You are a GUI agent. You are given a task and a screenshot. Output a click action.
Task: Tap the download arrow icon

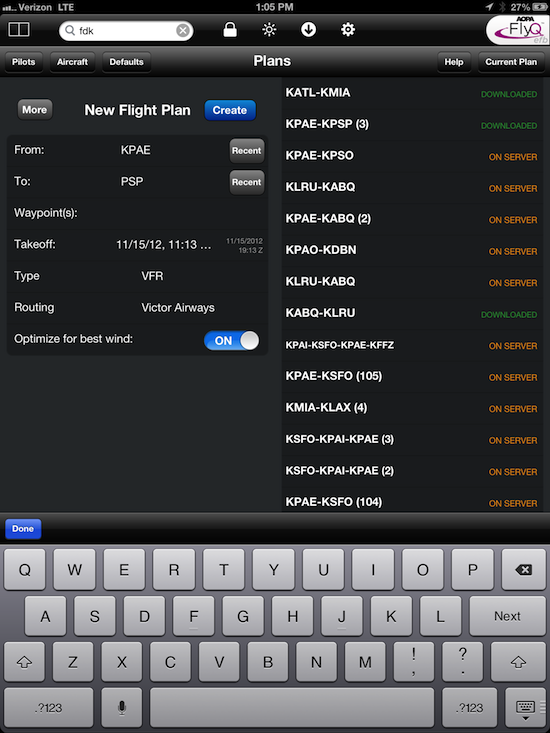pyautogui.click(x=308, y=29)
